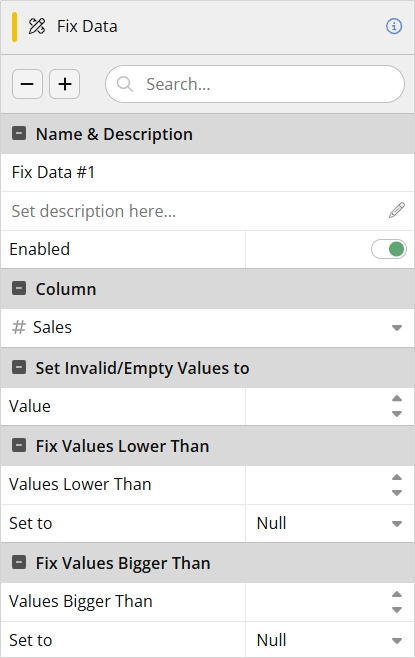
Task: Open Set to dropdown under Bigger Than
Action: (x=330, y=640)
